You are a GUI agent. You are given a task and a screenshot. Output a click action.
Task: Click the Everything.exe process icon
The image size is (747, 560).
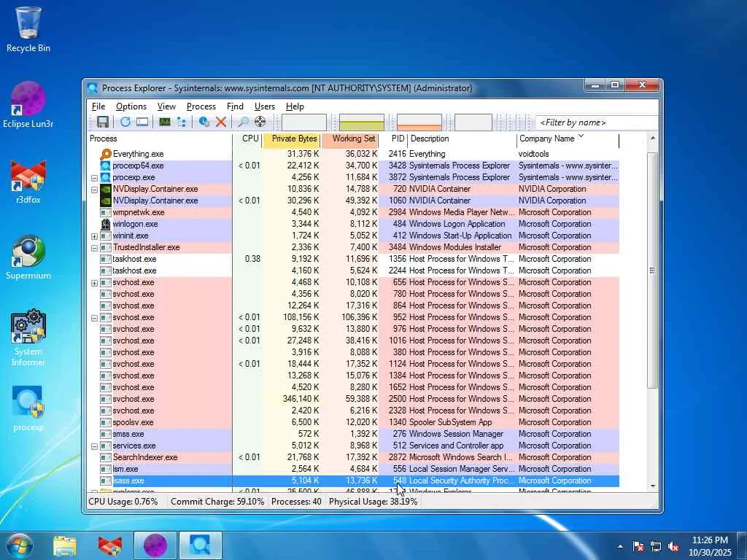coord(106,154)
